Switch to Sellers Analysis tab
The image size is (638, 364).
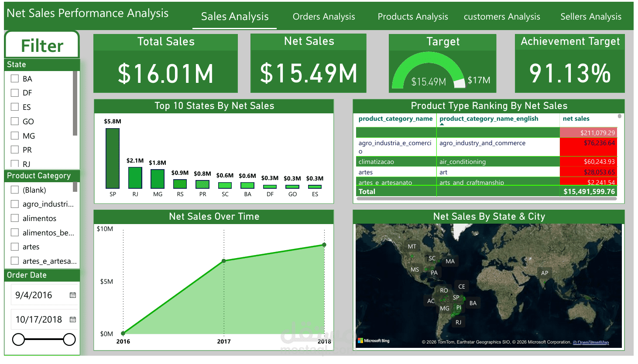coord(591,17)
